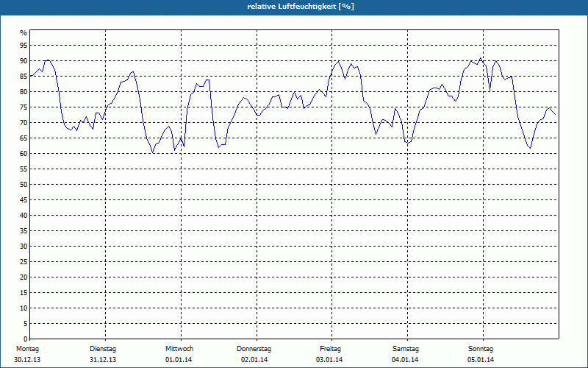
Task: Click the 'Donnerstag' day label
Action: click(254, 349)
